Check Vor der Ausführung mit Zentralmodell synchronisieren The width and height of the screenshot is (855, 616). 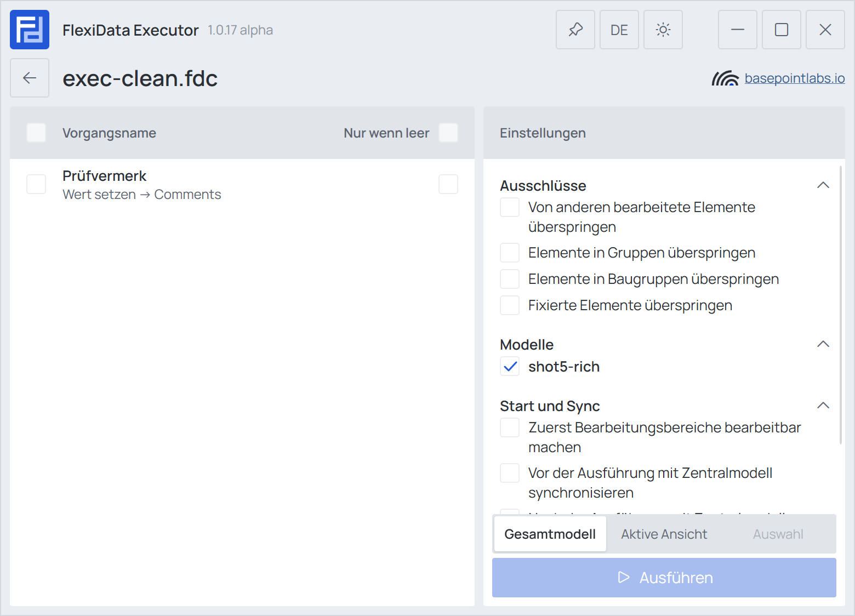(x=510, y=474)
